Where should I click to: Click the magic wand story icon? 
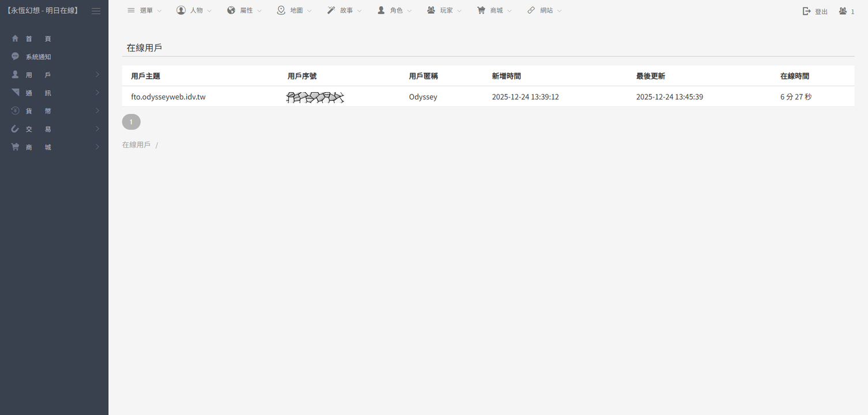pyautogui.click(x=331, y=10)
